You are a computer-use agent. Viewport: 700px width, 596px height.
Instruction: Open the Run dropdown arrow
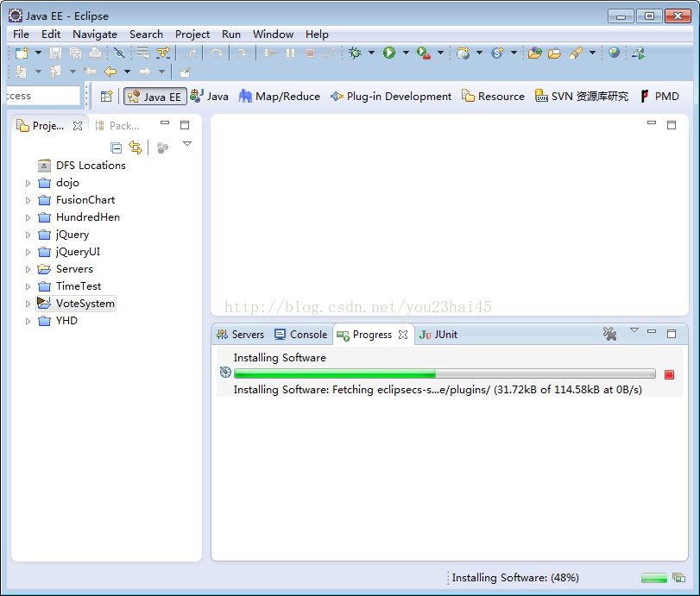[406, 53]
